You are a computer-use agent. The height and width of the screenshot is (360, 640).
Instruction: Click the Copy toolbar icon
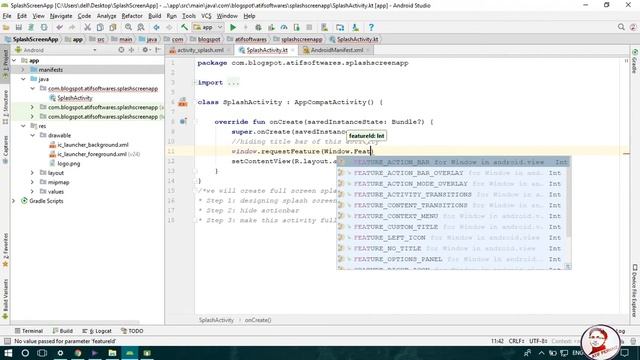point(100,27)
